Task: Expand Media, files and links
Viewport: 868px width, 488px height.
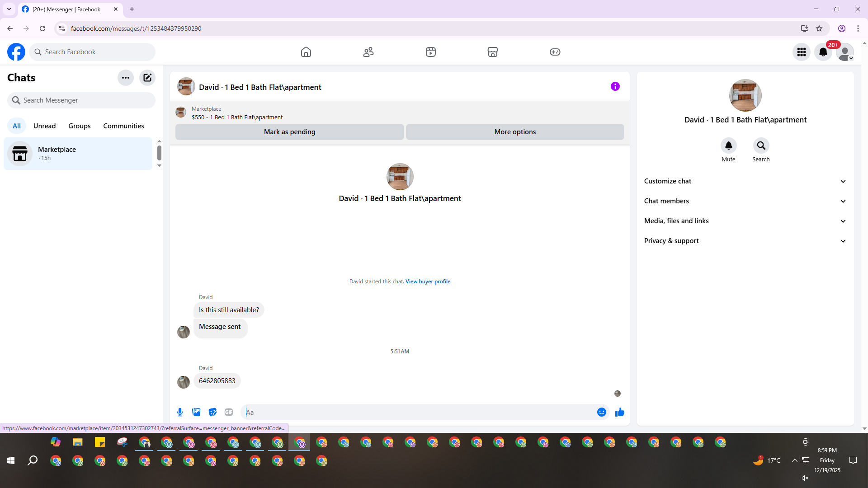Action: [745, 221]
